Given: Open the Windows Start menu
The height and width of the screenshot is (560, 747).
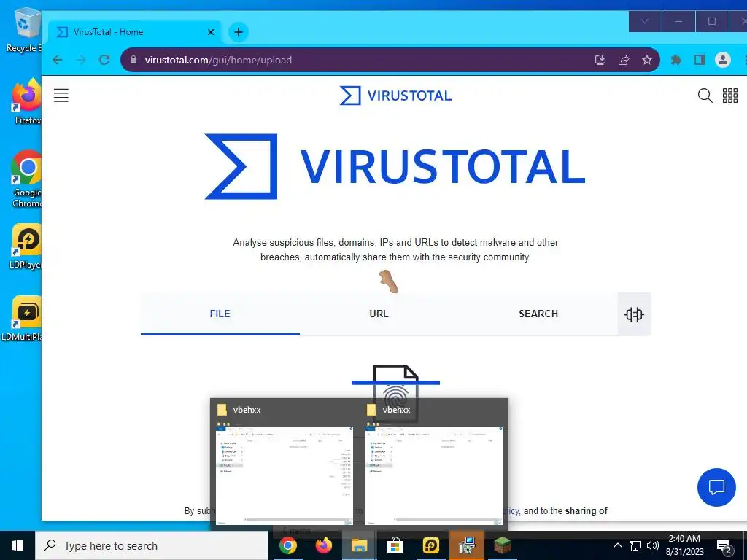Looking at the screenshot, I should [x=18, y=545].
